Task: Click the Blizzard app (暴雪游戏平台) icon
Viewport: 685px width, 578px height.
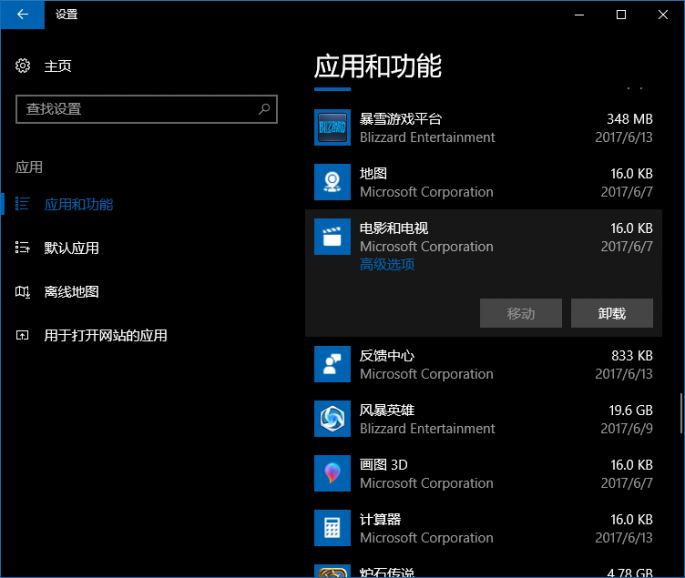Action: tap(332, 128)
